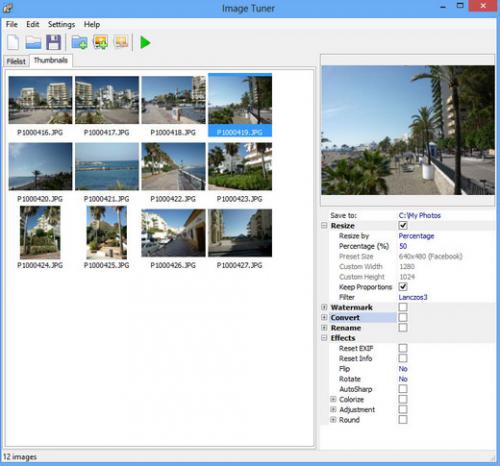
Task: Open the Settings menu
Action: (61, 24)
